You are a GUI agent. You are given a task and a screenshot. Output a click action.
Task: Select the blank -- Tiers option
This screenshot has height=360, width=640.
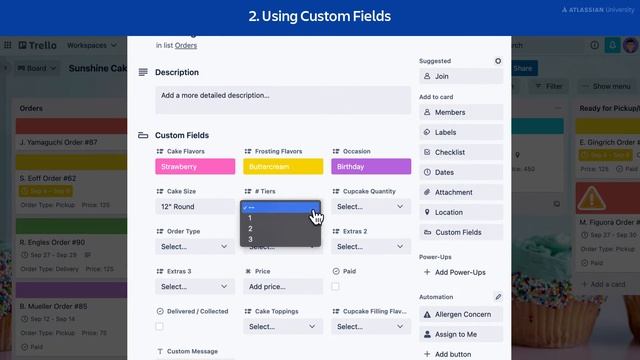click(x=280, y=207)
